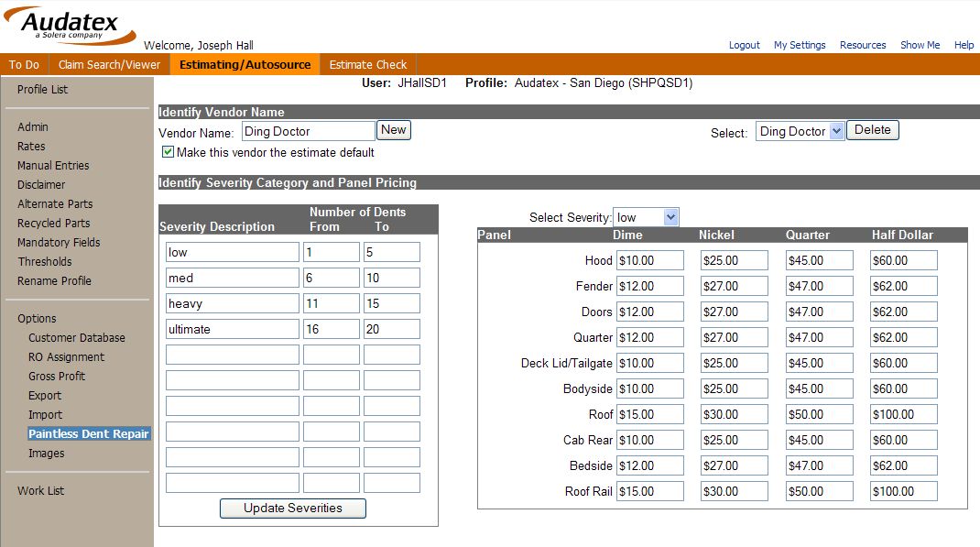Image resolution: width=980 pixels, height=547 pixels.
Task: Click the Hood Dime price field
Action: (x=650, y=260)
